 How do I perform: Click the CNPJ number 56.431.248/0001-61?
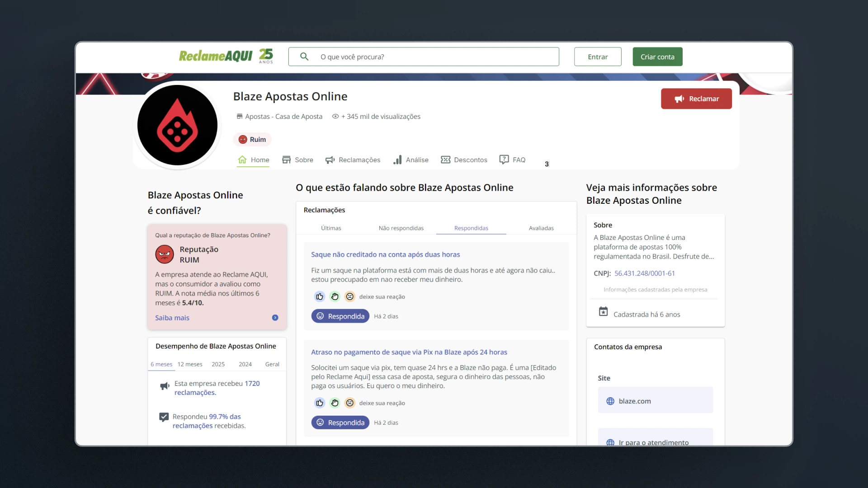pos(644,273)
